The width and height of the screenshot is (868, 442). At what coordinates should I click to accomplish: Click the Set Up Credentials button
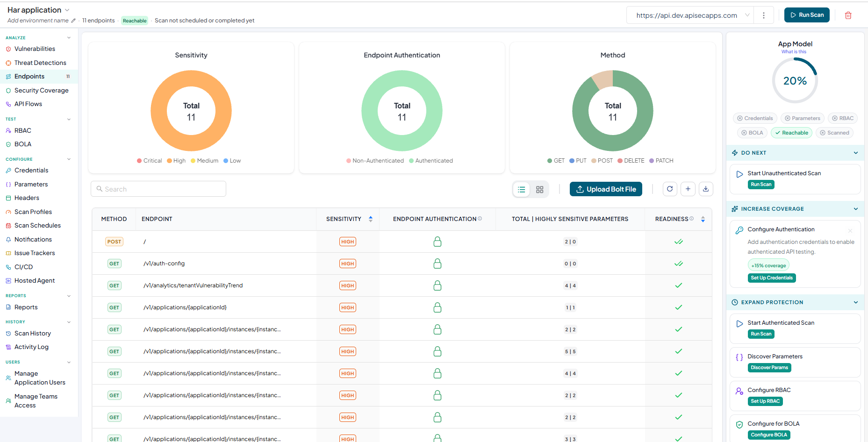point(772,278)
